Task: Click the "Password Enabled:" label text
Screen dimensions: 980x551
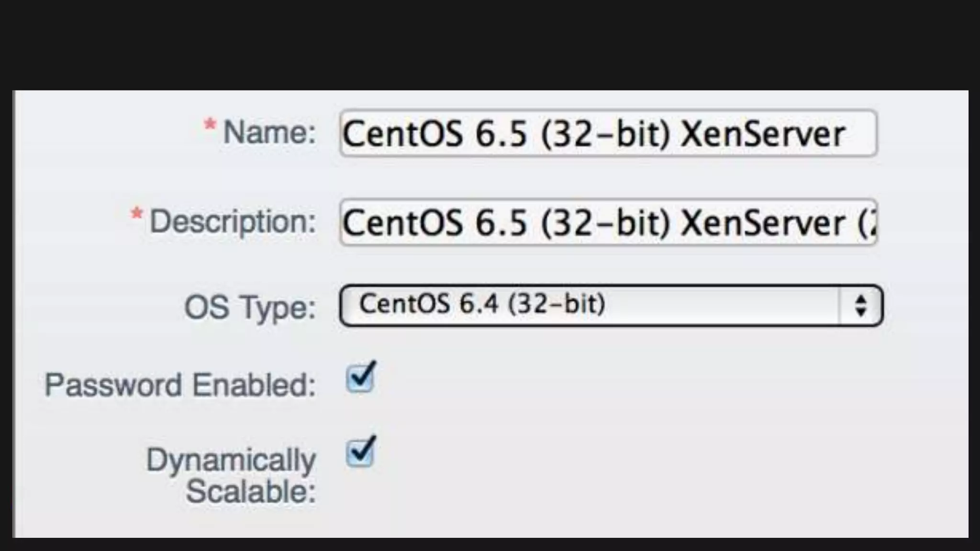Action: click(180, 385)
